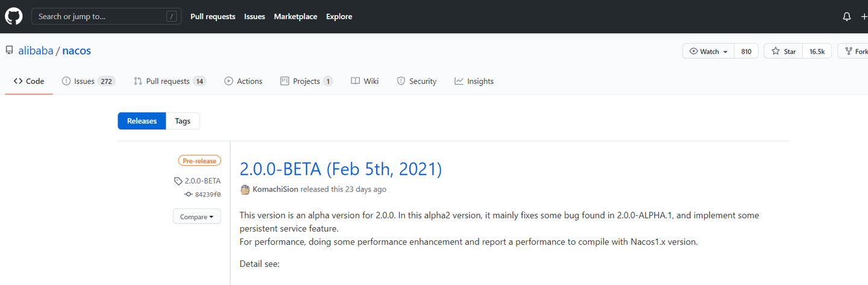Open the notifications bell
Image resolution: width=868 pixels, height=285 pixels.
847,17
